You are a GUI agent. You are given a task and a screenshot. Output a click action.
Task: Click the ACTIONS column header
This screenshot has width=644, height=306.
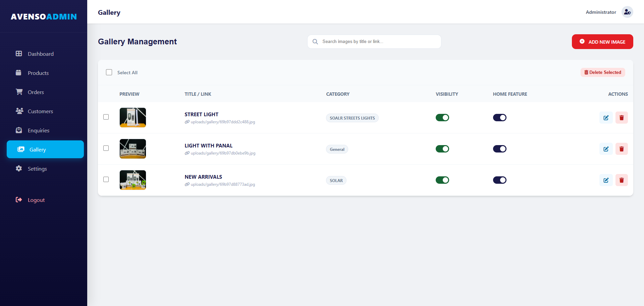point(618,94)
